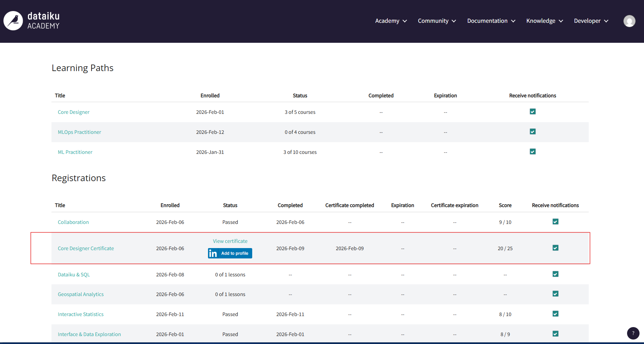Click Enrolled date 2026-Feb-08
The image size is (644, 344).
coord(170,275)
